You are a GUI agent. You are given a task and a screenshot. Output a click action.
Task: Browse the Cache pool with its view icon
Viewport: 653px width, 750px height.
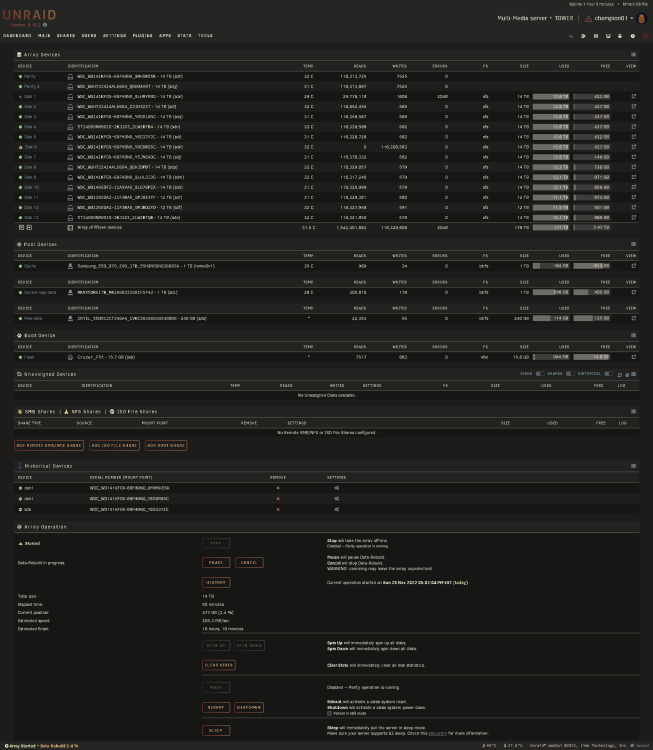click(634, 266)
